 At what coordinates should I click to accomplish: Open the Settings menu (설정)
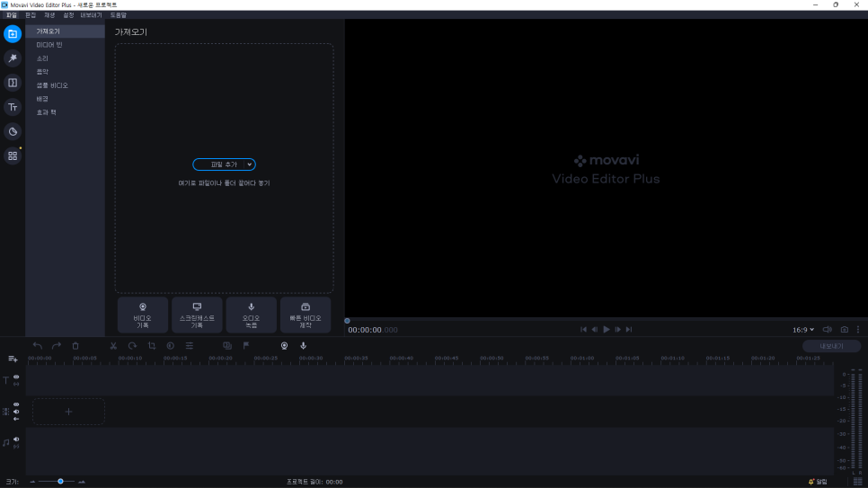click(x=68, y=15)
